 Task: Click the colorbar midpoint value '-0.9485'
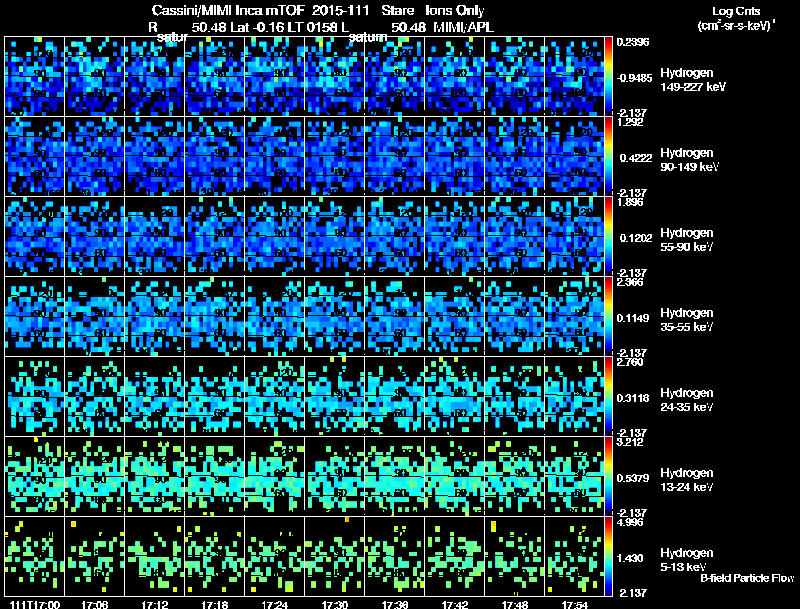[634, 78]
